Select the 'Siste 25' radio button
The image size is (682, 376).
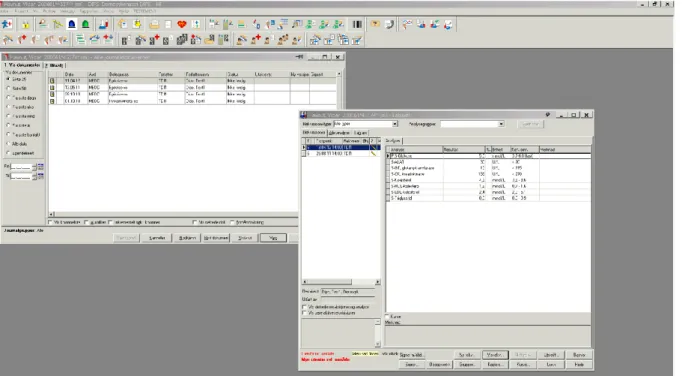tap(8, 79)
